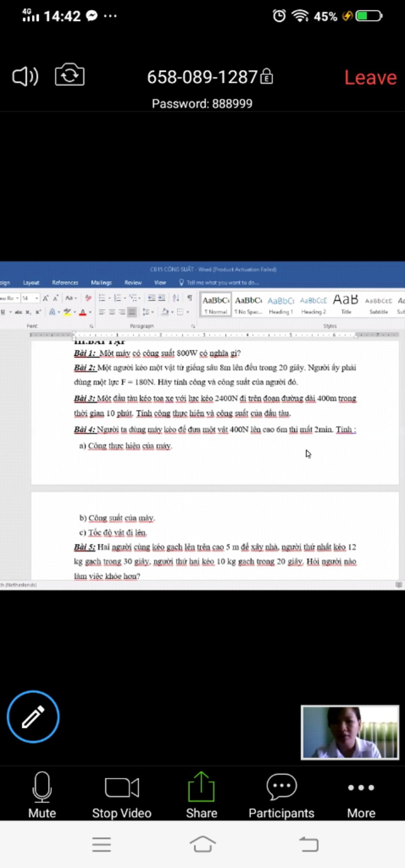
Task: Open the Paragraph dialog launcher
Action: tap(193, 326)
